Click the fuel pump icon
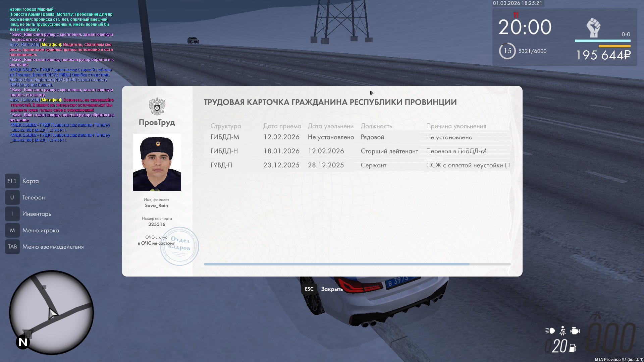Screen dimensions: 644x362 pyautogui.click(x=573, y=348)
